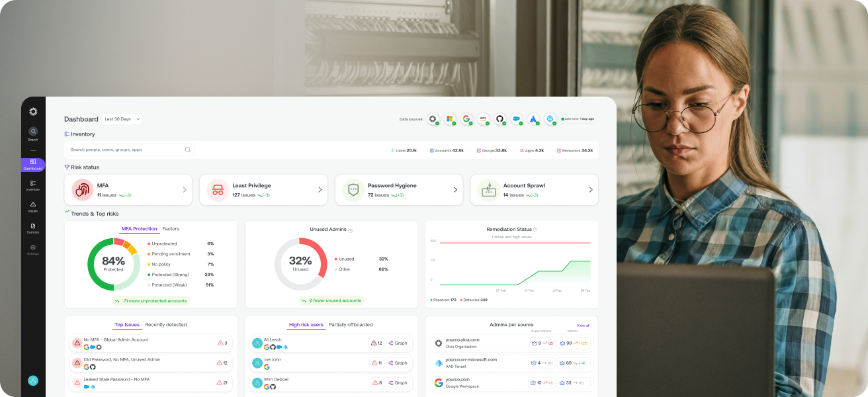Click the GitHub data source icon
The image size is (868, 397).
[499, 119]
